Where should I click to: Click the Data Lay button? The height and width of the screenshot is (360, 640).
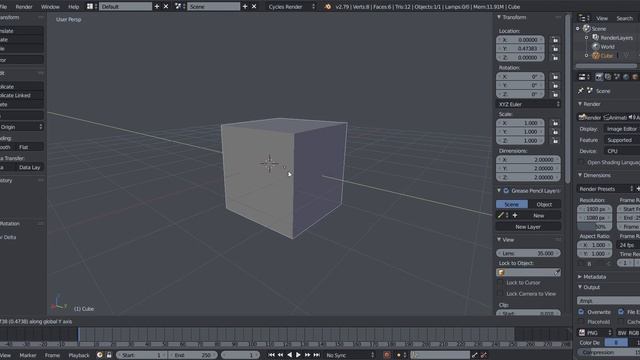29,167
